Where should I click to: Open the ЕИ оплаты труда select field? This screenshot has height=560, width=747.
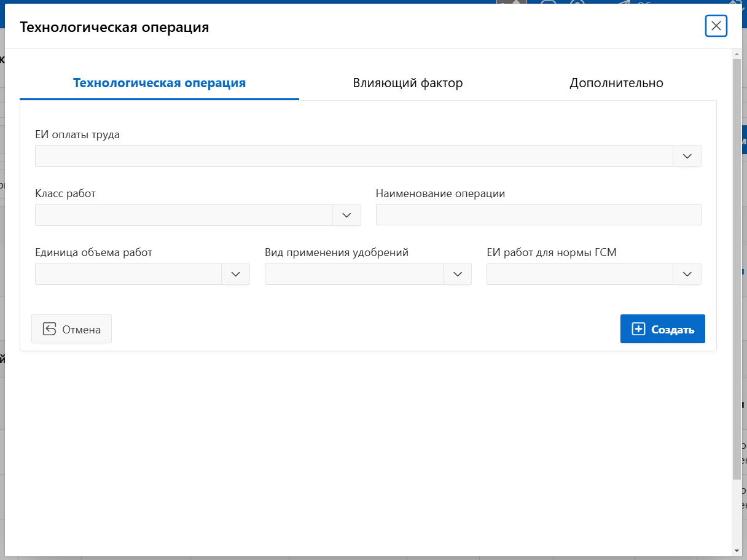(354, 156)
